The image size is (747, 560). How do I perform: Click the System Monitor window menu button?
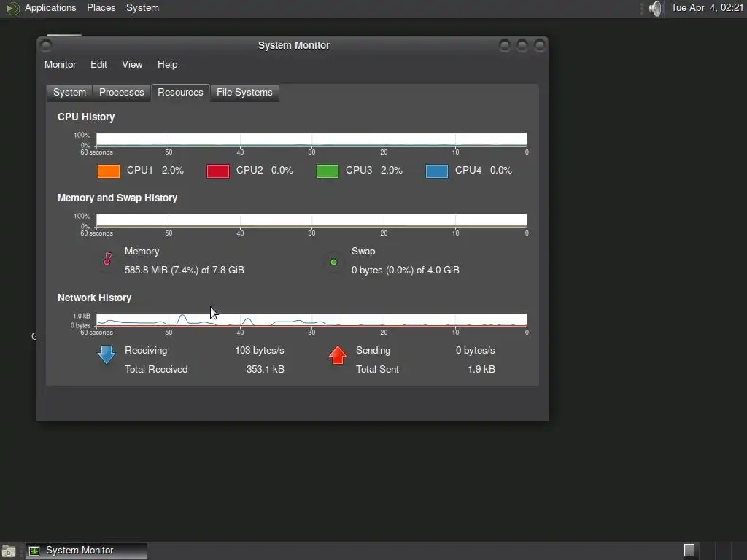[x=46, y=46]
